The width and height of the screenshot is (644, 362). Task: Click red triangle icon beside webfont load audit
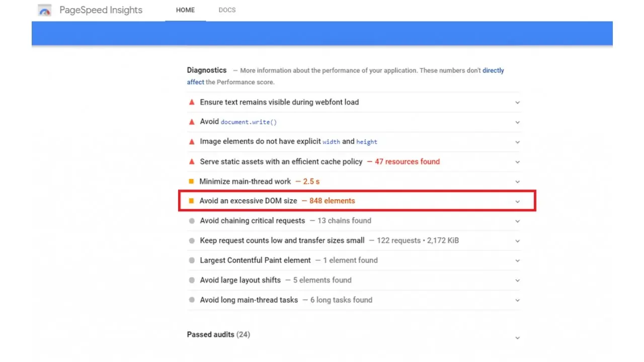coord(191,102)
